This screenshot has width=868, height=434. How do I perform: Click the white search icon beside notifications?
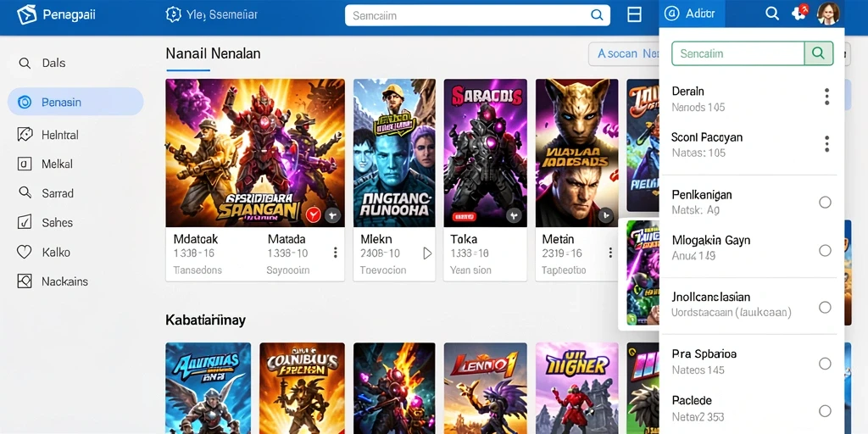coord(771,14)
